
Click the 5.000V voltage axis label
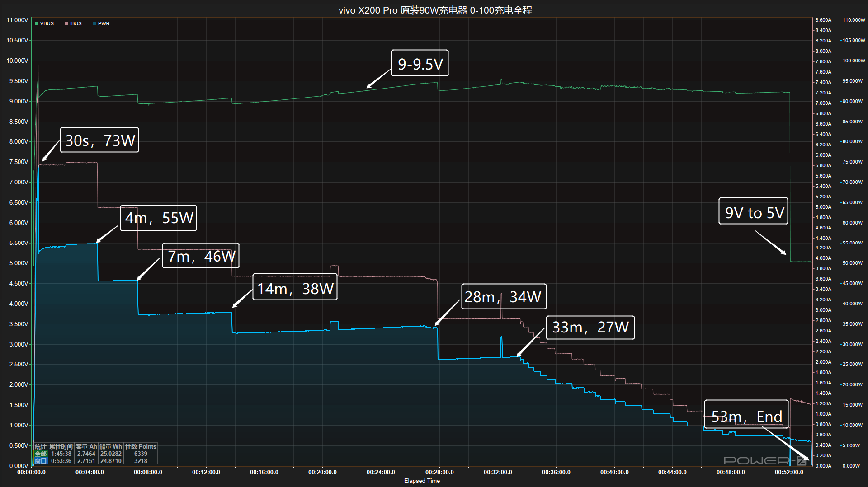(x=19, y=263)
